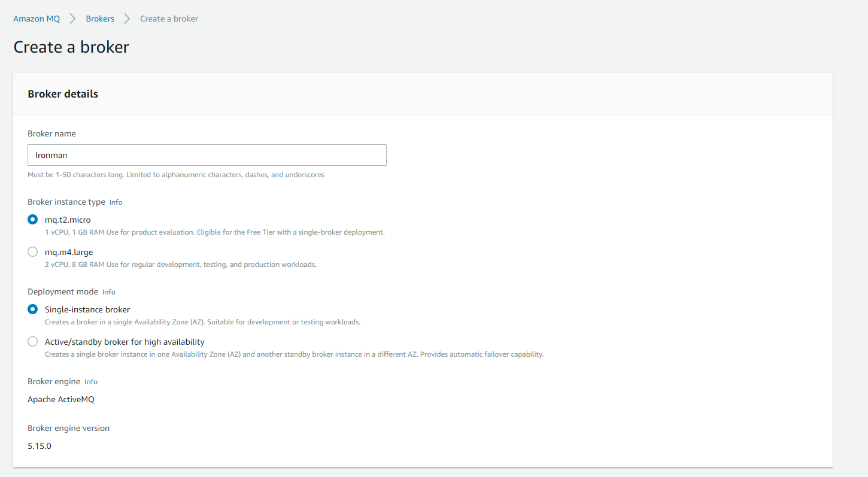Click the 'Broker details' section heading
The image size is (868, 477).
pyautogui.click(x=63, y=94)
